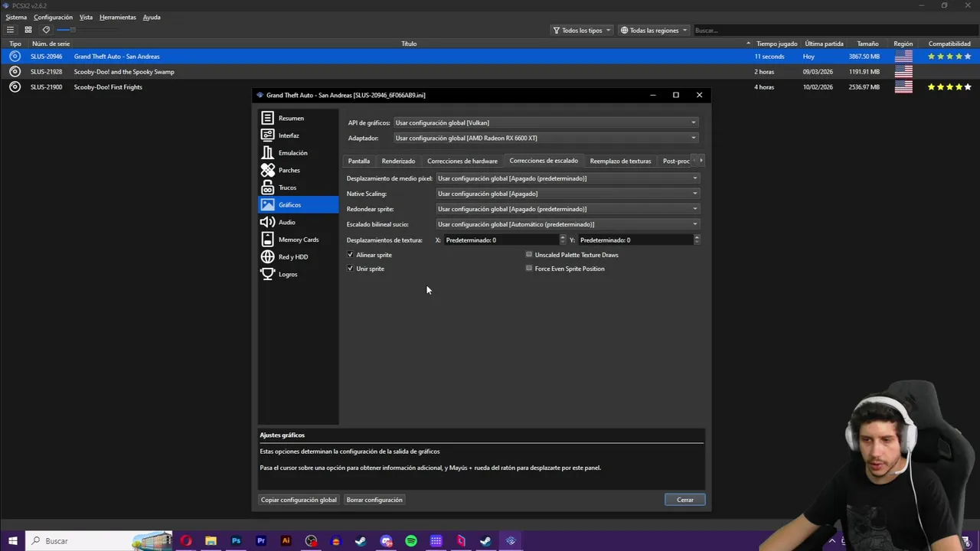Viewport: 980px width, 551px height.
Task: Click the PCSX2 game search field
Action: tap(834, 31)
